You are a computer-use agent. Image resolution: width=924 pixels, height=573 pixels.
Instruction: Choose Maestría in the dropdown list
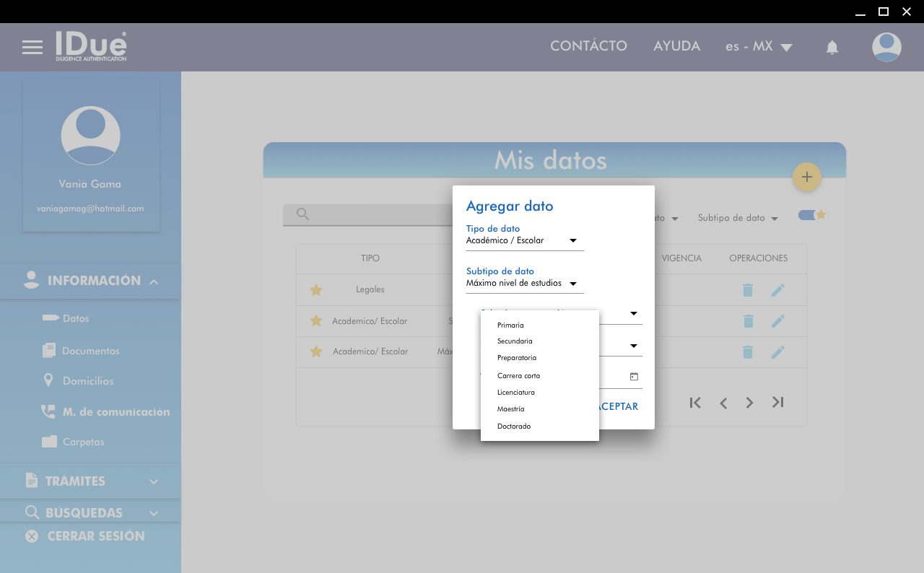point(511,409)
